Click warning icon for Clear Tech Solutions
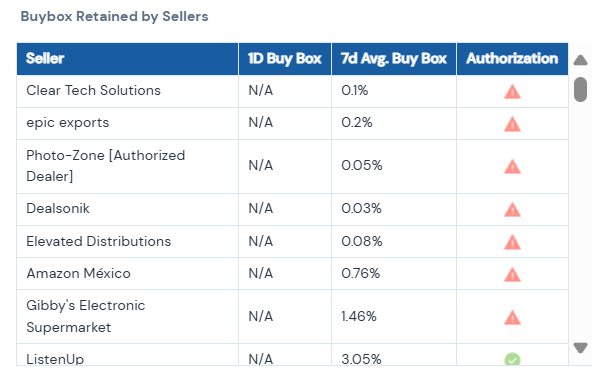Viewport: 613px width, 391px height. (512, 92)
